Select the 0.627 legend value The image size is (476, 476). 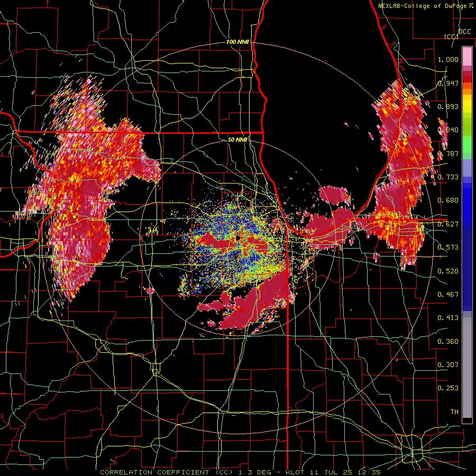tap(448, 224)
